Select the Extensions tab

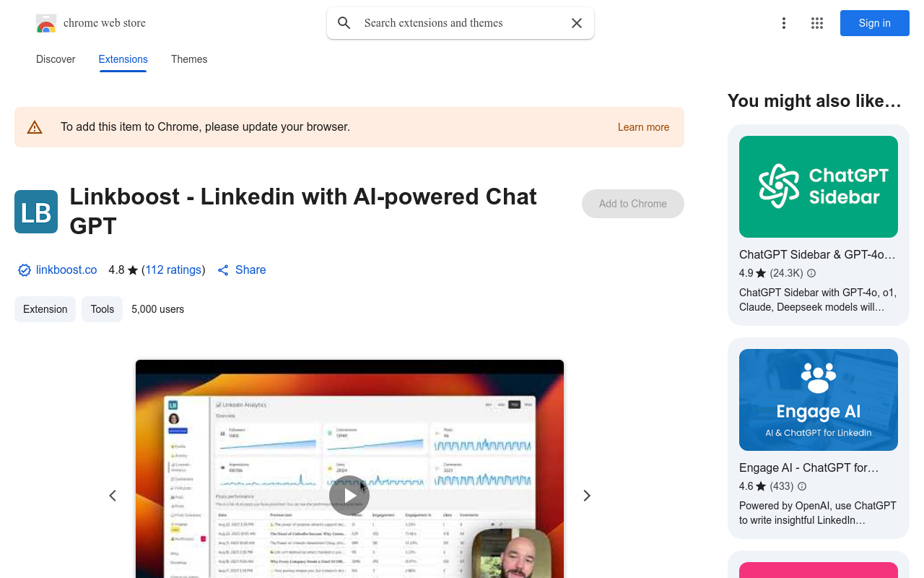(123, 59)
